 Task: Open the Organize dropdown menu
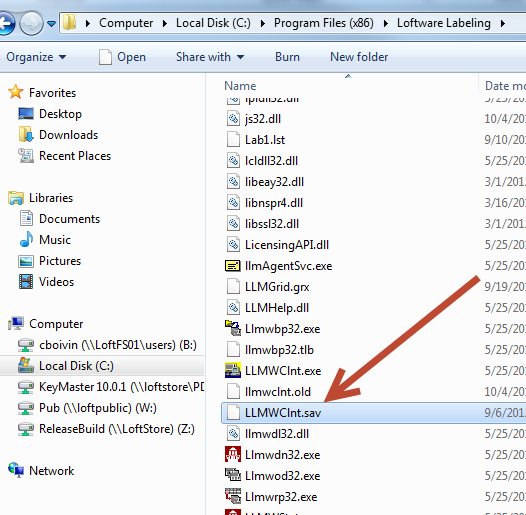(36, 57)
